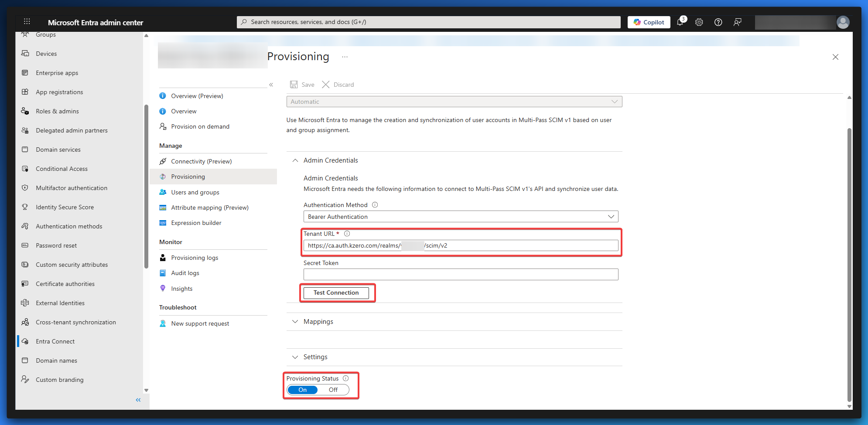Click the Copilot button

(649, 22)
